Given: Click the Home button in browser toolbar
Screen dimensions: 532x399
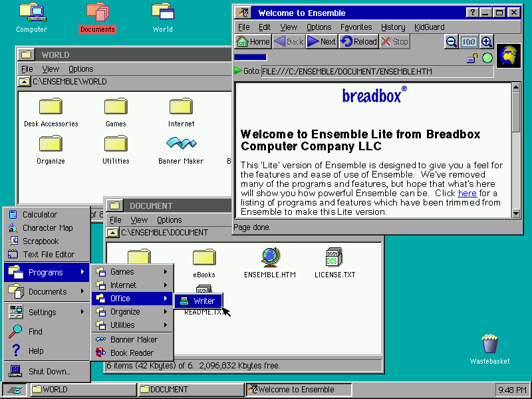Looking at the screenshot, I should click(253, 42).
